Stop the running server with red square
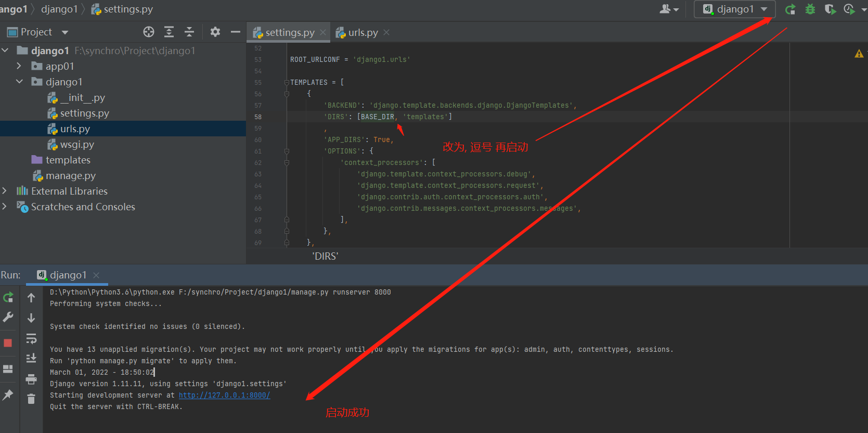868x433 pixels. [8, 343]
